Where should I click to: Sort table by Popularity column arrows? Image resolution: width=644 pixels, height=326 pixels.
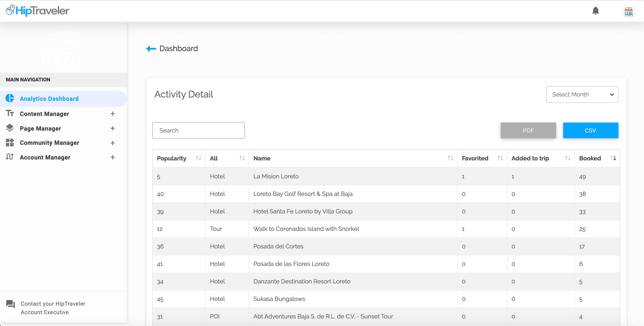(x=199, y=158)
